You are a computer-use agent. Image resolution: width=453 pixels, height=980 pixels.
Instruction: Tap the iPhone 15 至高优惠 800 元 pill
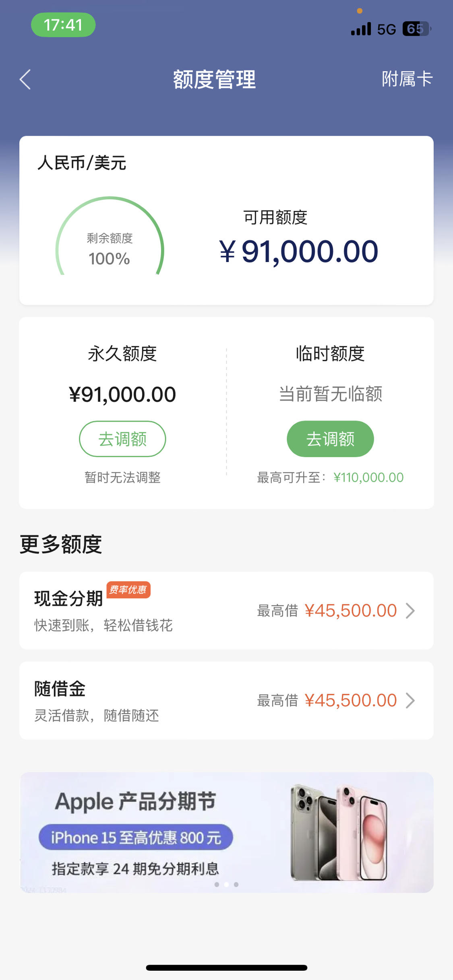136,837
